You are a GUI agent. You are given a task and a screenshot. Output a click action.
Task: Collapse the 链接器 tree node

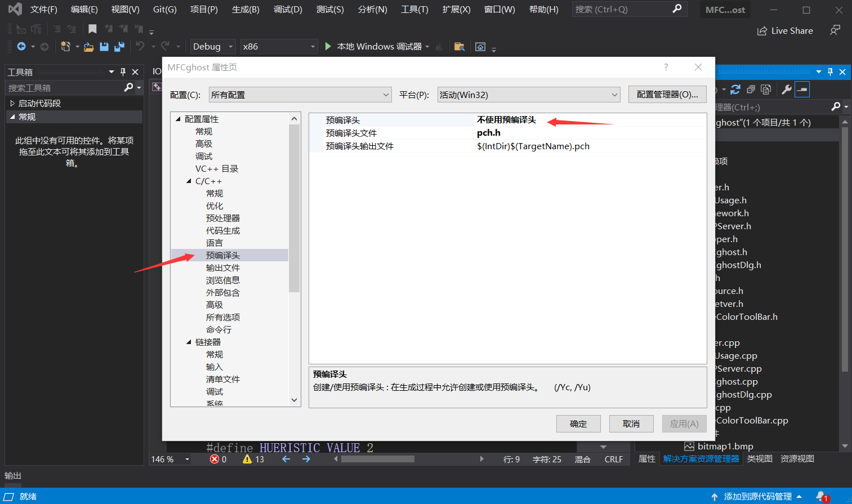[189, 342]
